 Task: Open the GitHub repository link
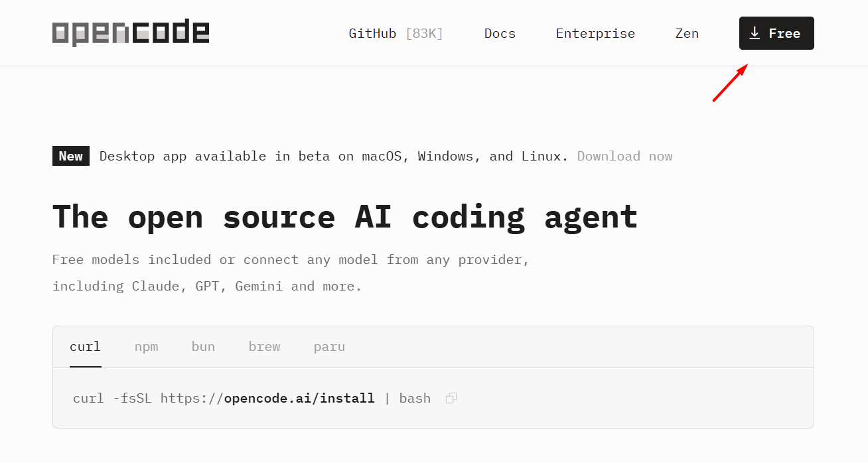click(372, 33)
